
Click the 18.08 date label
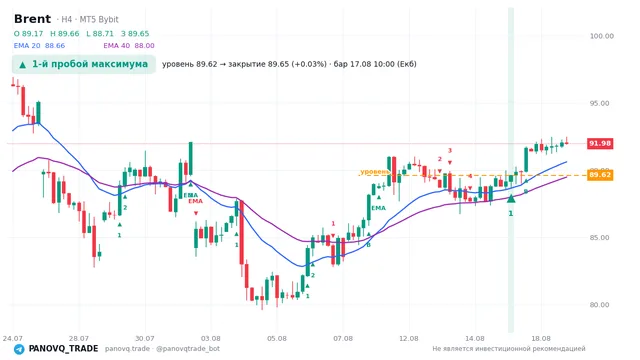[x=541, y=338]
